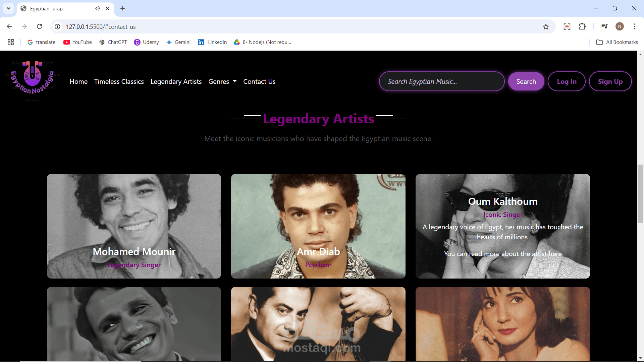
Task: Click the 'Legendary Singer' subtitle text
Action: click(134, 265)
